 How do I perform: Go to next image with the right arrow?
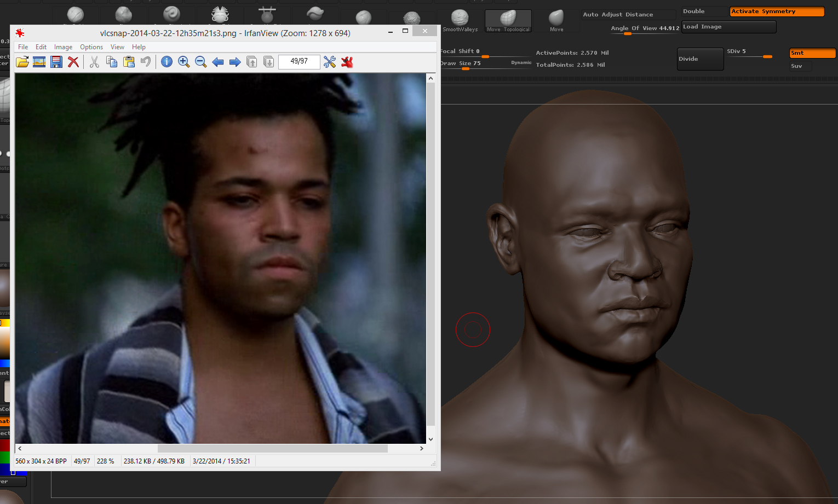[x=235, y=62]
